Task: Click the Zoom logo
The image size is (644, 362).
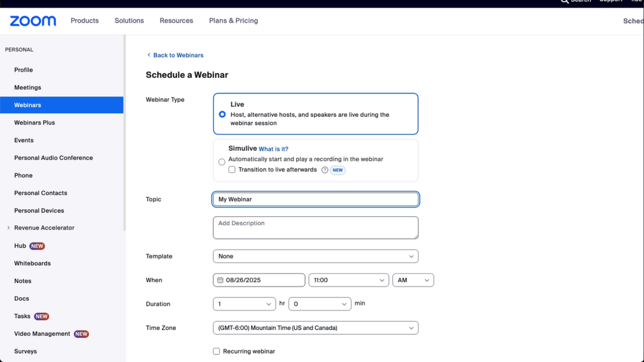Action: click(33, 21)
